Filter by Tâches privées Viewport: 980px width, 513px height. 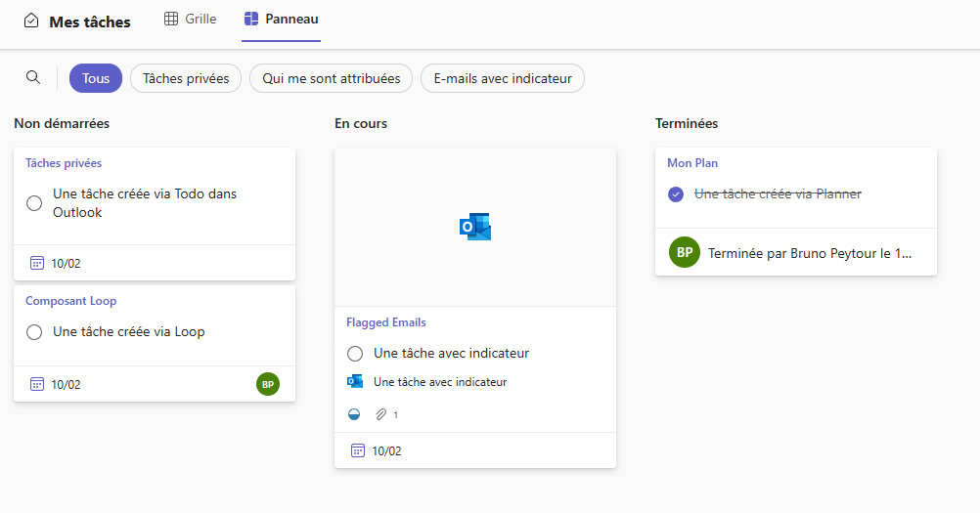(186, 78)
